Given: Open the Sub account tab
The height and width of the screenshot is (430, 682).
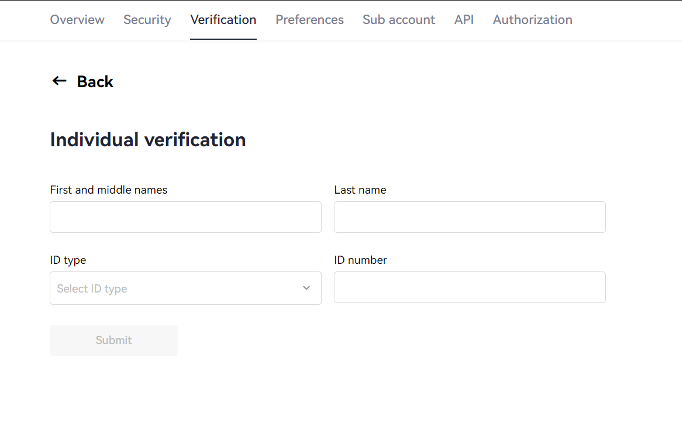Looking at the screenshot, I should click(x=398, y=20).
